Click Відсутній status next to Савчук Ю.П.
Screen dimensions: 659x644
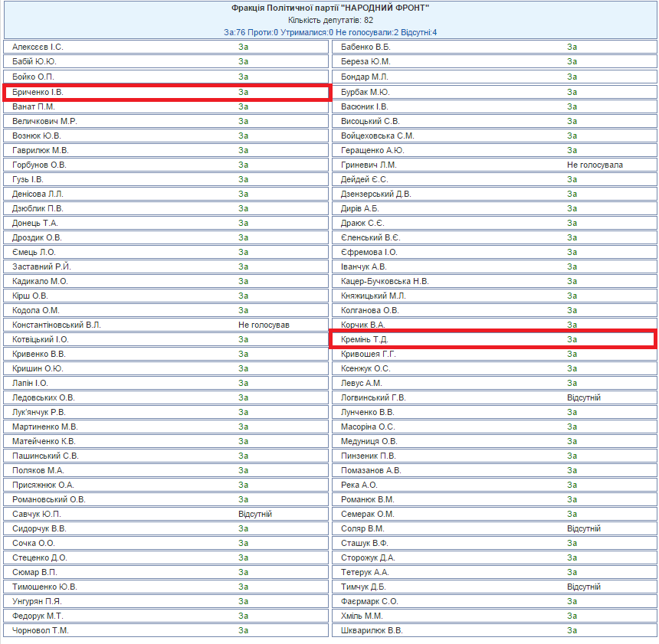[x=255, y=514]
